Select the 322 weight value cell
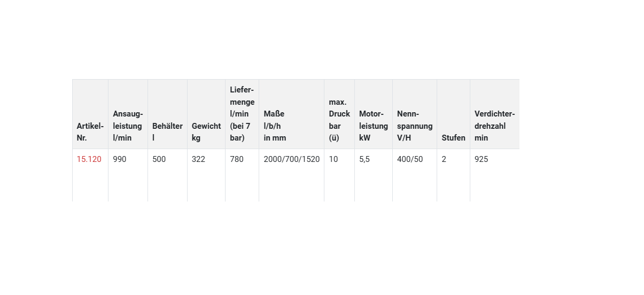Viewport: 644px width, 295px height. point(198,159)
